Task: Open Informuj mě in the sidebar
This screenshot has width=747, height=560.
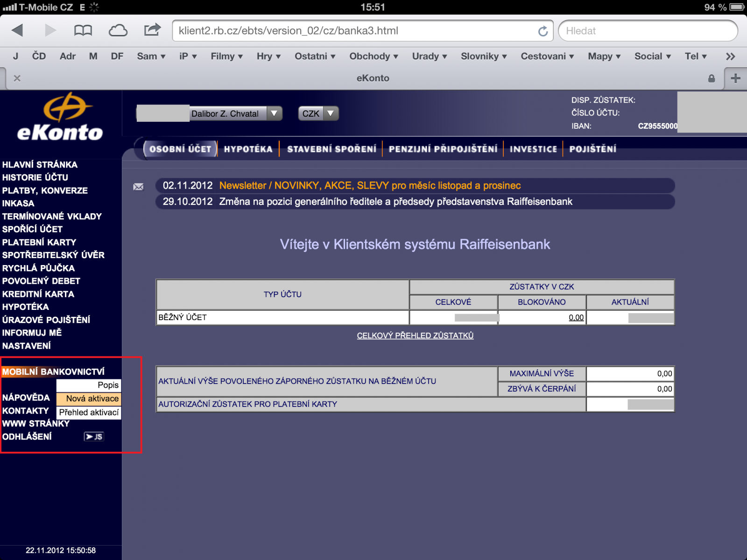Action: coord(32,333)
